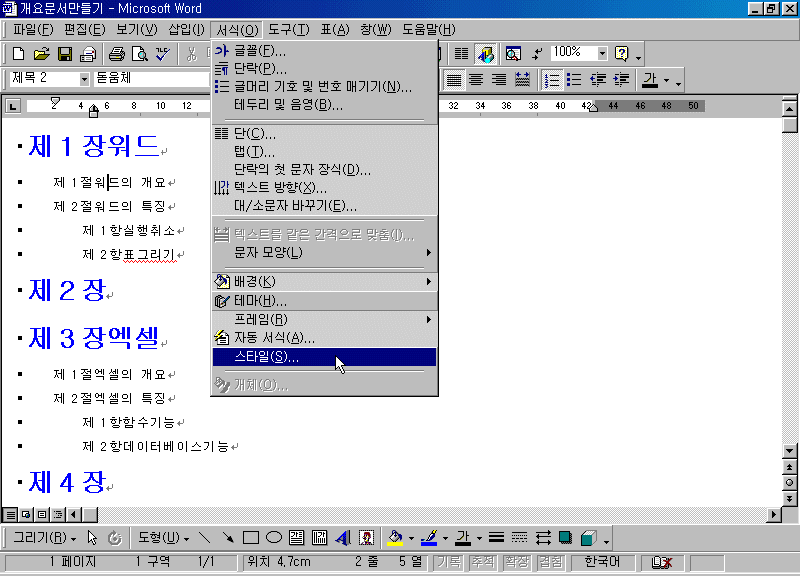Toggle 추적 change tracking in status bar
Viewport: 800px width, 576px height.
[483, 562]
